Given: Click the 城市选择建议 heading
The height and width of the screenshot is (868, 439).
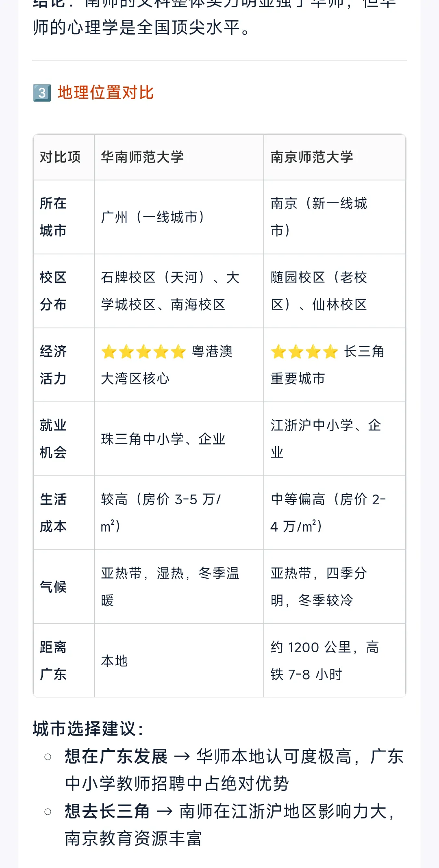Looking at the screenshot, I should point(88,729).
